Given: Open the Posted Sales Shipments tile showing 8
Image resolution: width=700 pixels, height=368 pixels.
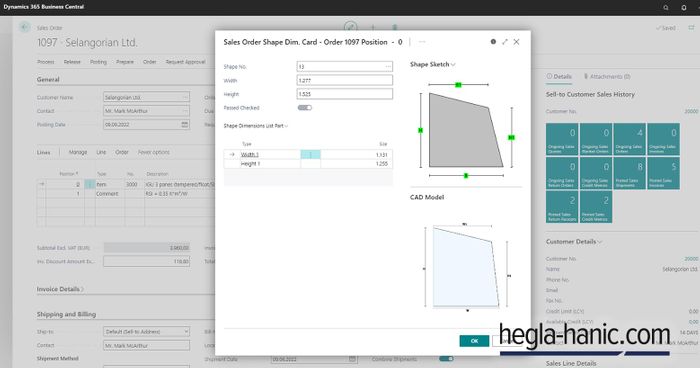Looking at the screenshot, I should click(629, 173).
